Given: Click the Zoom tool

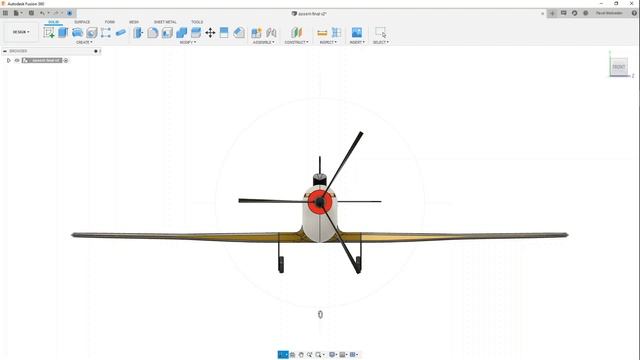Looking at the screenshot, I should click(309, 355).
